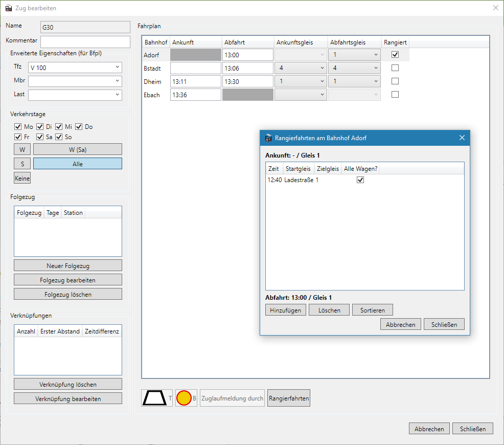Uncheck the Di weekday checkbox
This screenshot has height=445, width=504.
(40, 127)
